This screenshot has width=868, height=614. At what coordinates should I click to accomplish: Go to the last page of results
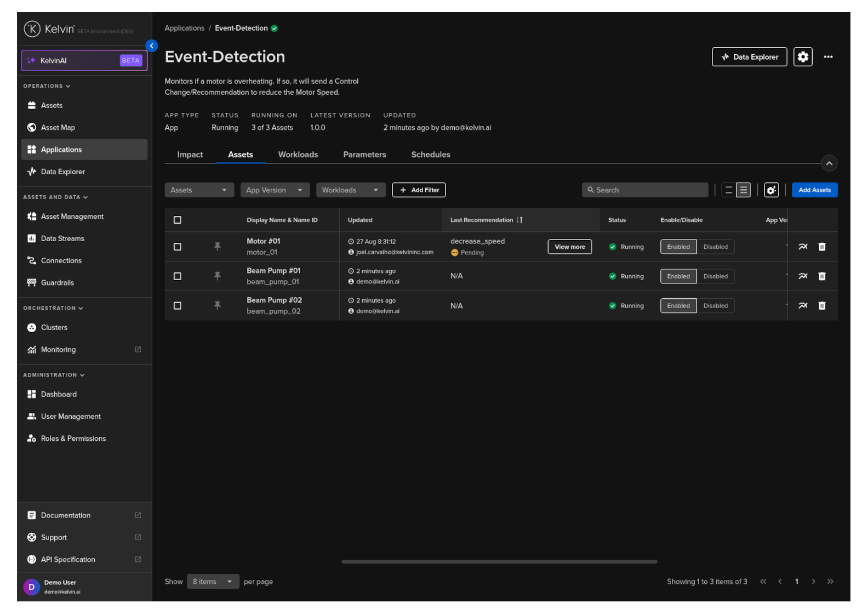coord(831,582)
